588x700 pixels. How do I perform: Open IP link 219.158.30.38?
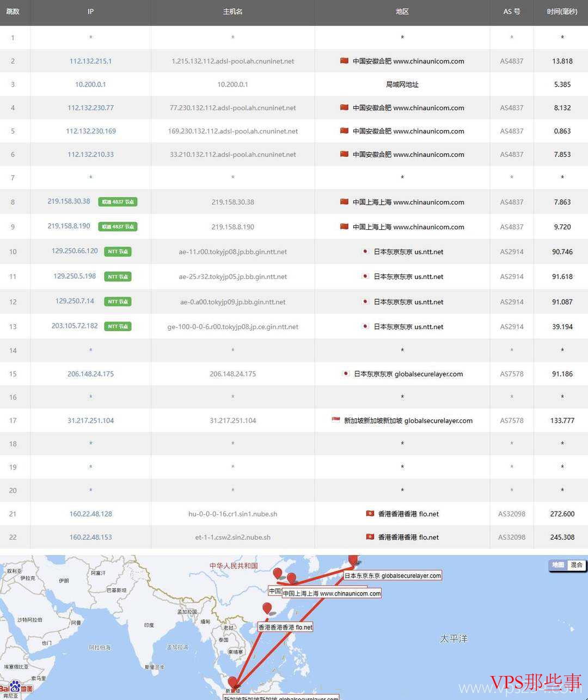click(69, 202)
